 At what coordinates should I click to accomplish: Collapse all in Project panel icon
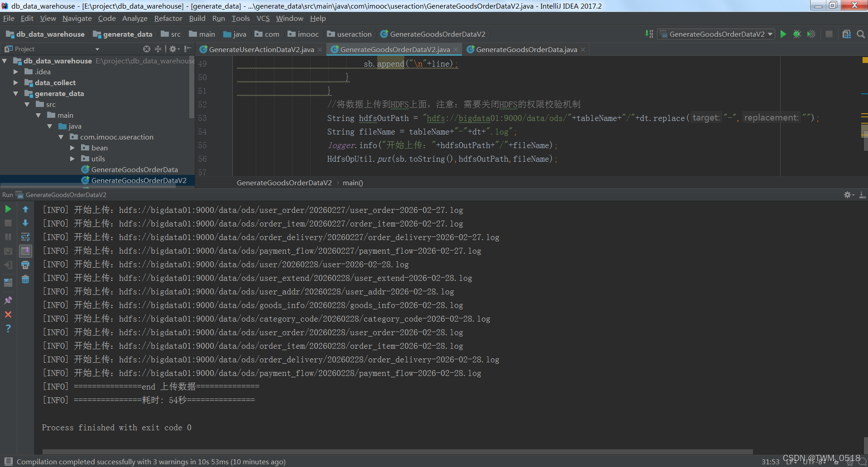pyautogui.click(x=158, y=49)
